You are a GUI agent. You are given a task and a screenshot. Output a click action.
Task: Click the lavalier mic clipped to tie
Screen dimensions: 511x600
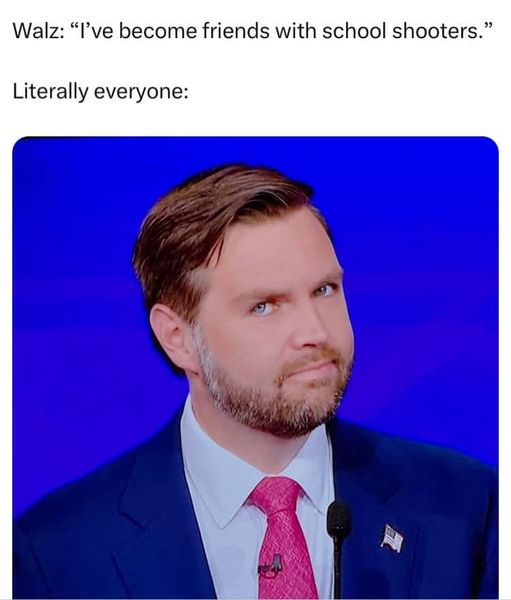click(x=271, y=567)
